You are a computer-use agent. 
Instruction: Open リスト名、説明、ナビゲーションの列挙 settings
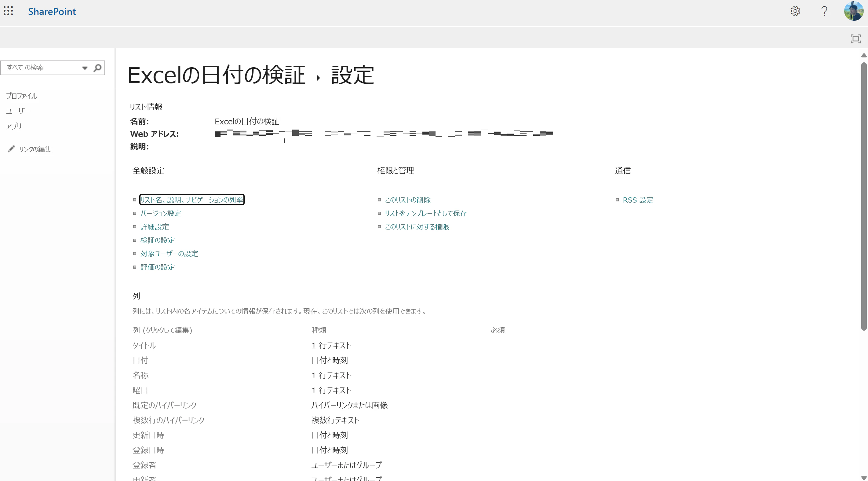tap(192, 200)
